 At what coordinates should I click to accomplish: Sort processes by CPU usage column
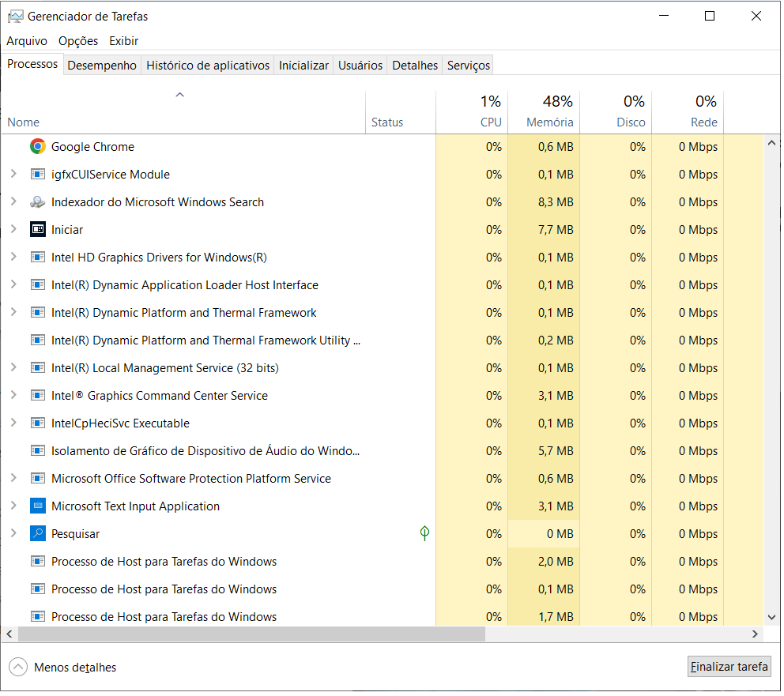(472, 113)
